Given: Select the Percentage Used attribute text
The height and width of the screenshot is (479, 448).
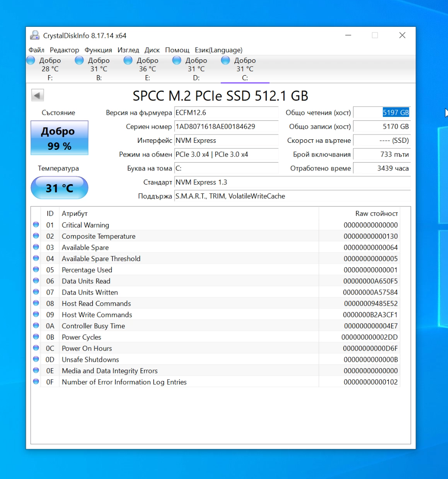Looking at the screenshot, I should pyautogui.click(x=87, y=270).
